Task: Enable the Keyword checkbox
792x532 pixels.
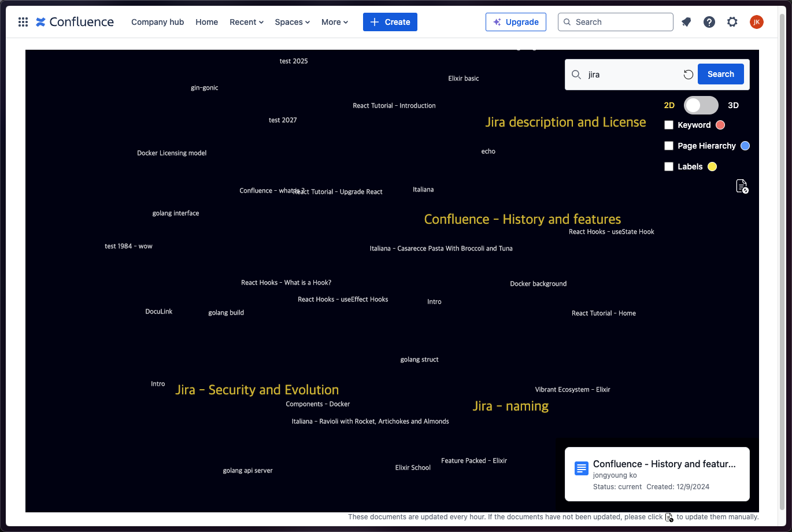Action: 669,125
